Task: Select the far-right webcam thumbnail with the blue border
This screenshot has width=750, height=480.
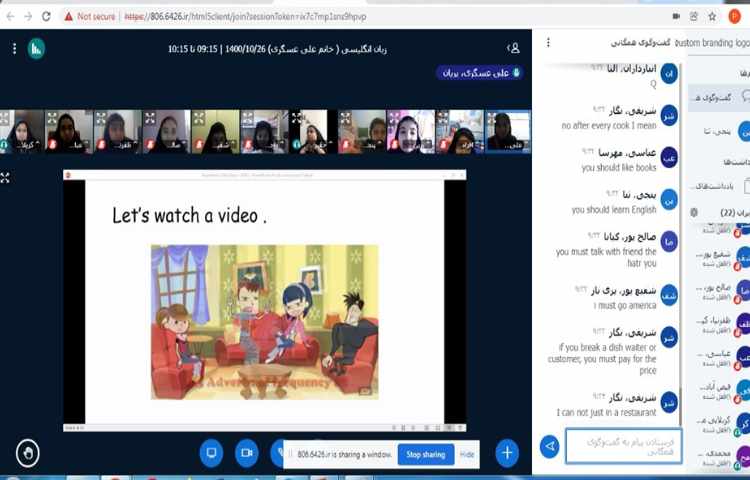Action: 508,131
